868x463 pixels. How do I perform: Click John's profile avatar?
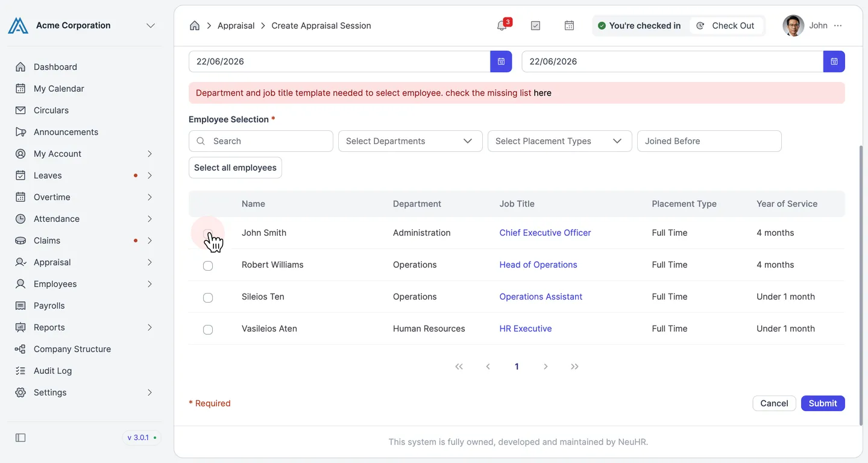(x=793, y=25)
